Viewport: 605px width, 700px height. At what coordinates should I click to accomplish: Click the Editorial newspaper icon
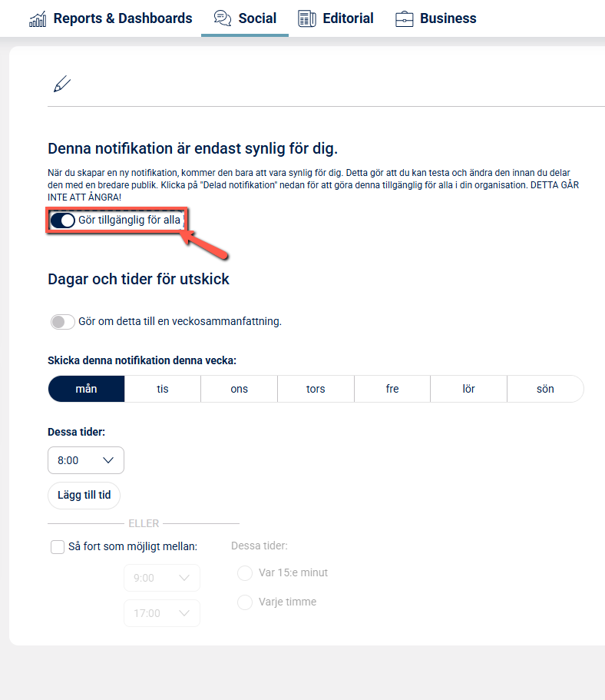click(x=307, y=18)
